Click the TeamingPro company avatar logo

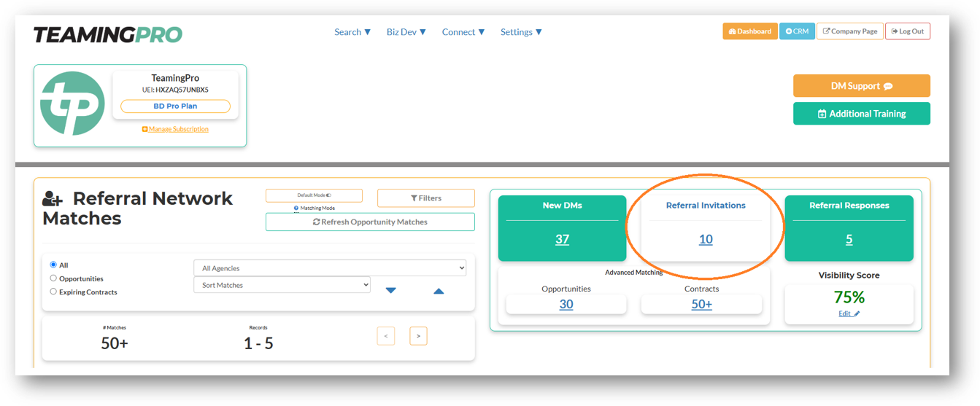click(72, 104)
